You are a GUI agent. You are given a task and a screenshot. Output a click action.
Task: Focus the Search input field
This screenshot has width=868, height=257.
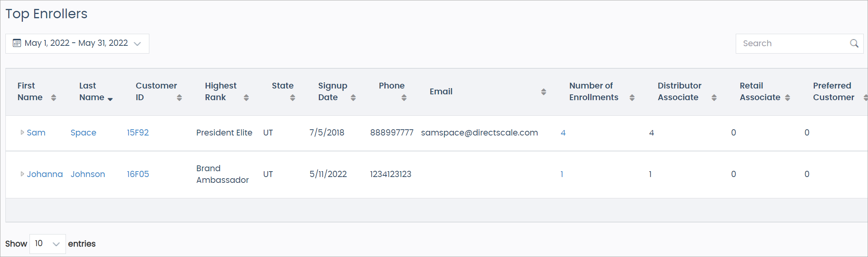(x=791, y=43)
